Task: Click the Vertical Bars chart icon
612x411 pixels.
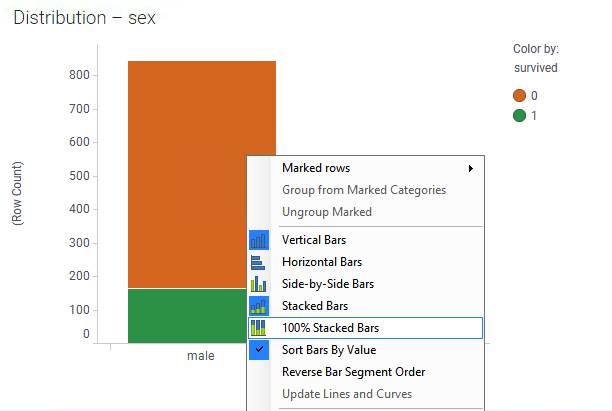Action: pyautogui.click(x=259, y=240)
